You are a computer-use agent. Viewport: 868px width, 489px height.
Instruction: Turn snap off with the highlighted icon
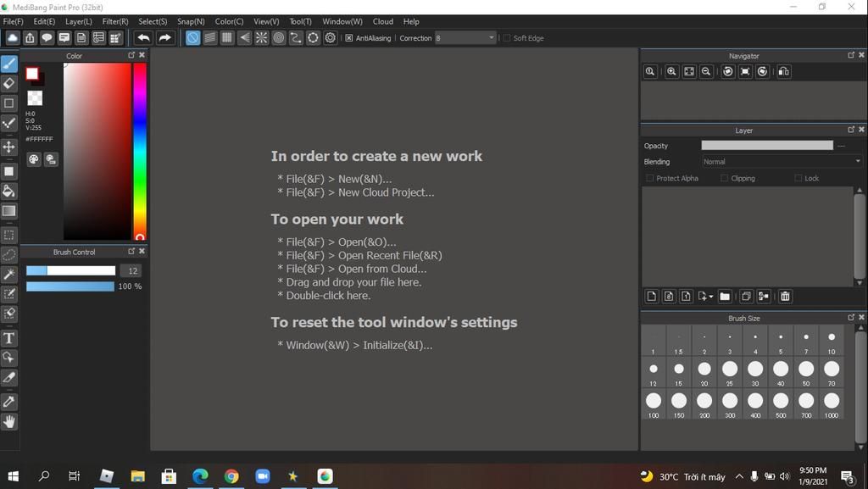tap(192, 37)
